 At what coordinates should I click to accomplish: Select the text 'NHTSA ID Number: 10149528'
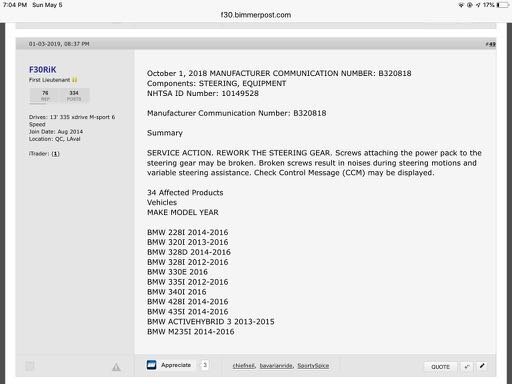click(x=203, y=93)
